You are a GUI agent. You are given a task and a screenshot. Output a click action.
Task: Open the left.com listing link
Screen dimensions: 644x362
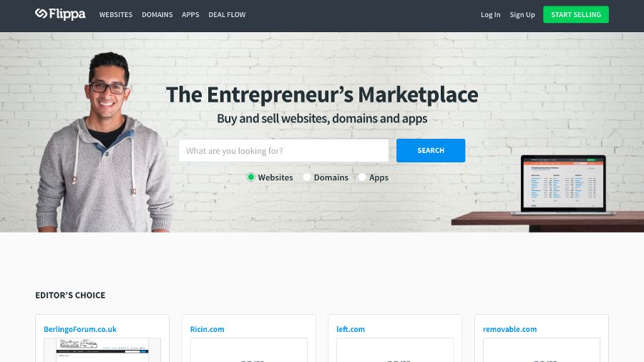(x=351, y=329)
